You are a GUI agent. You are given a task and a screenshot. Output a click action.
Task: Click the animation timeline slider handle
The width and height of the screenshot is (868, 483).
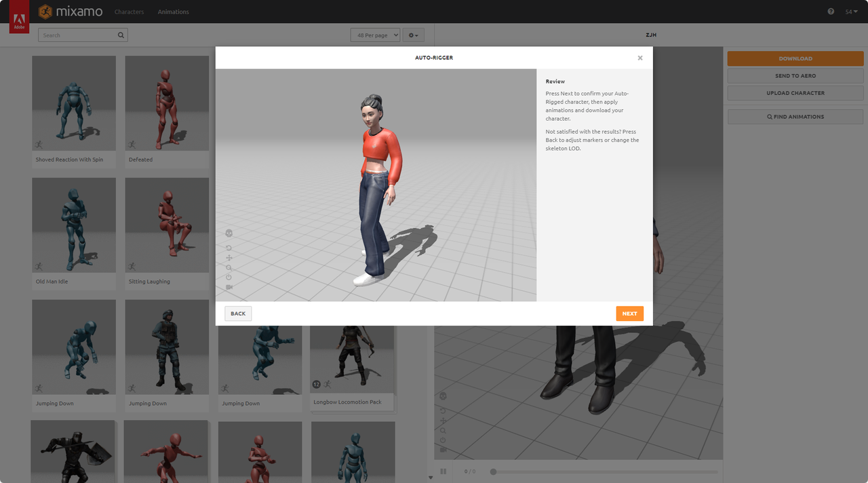point(493,471)
